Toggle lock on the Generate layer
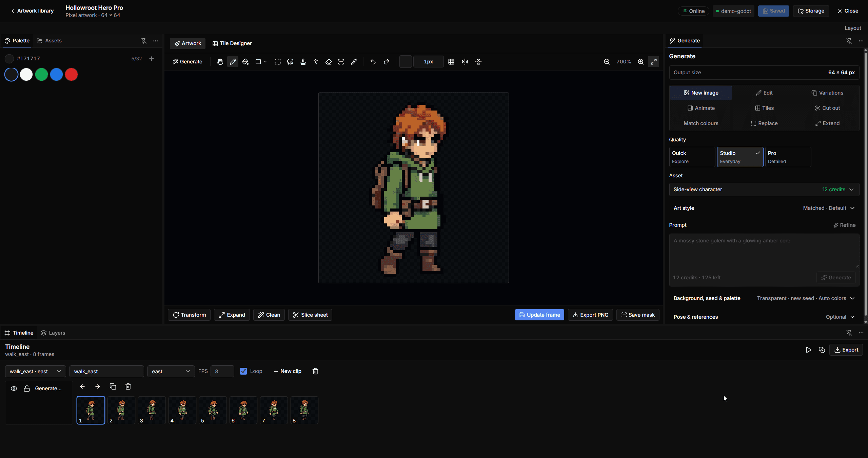The width and height of the screenshot is (868, 458). pyautogui.click(x=27, y=389)
